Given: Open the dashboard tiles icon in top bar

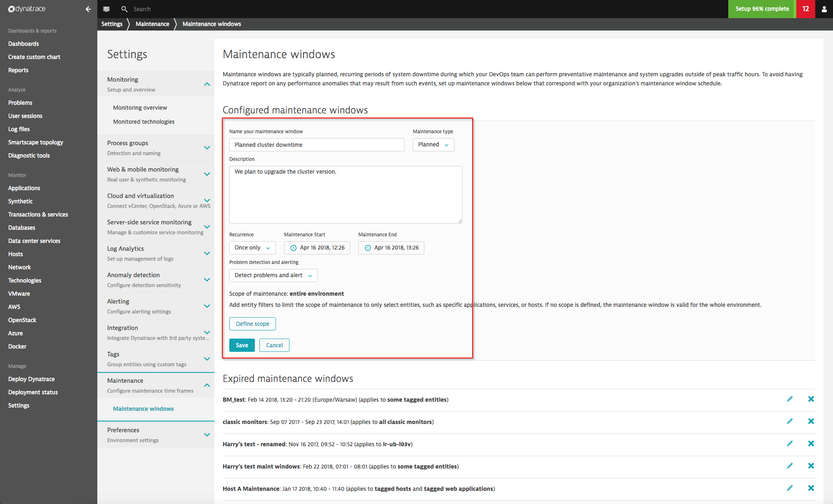Looking at the screenshot, I should tap(106, 9).
